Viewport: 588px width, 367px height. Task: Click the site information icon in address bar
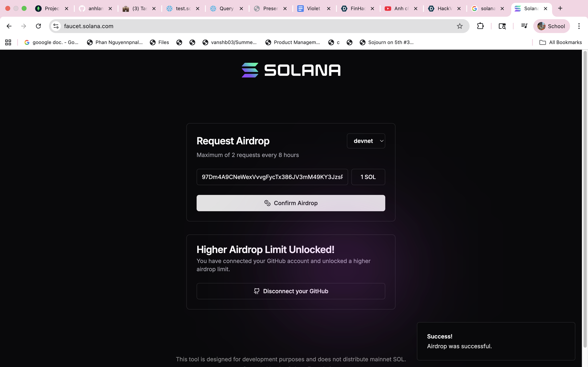pos(56,26)
